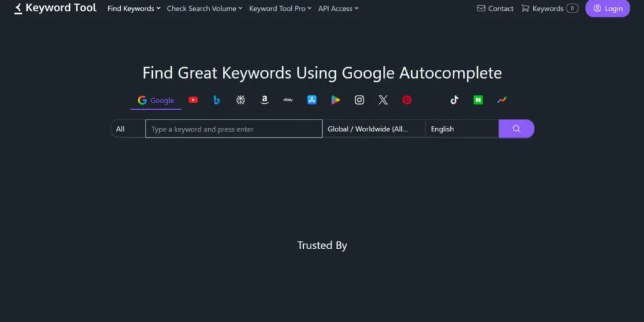
Task: Click the Keyword Tool logo
Action: (55, 8)
